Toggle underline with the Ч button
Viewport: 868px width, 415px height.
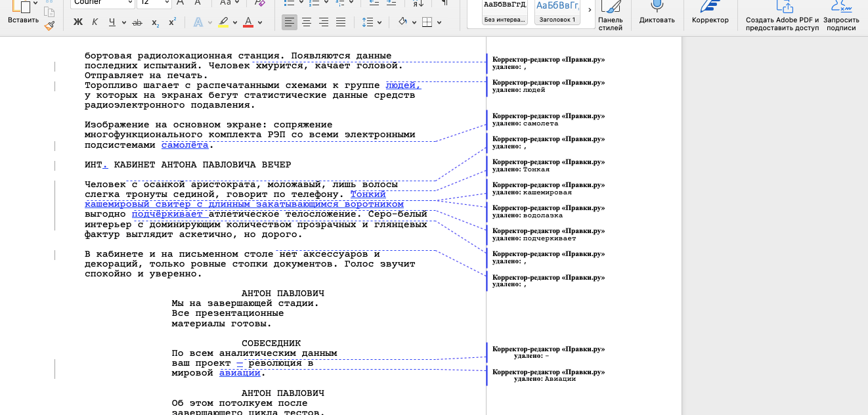point(112,22)
